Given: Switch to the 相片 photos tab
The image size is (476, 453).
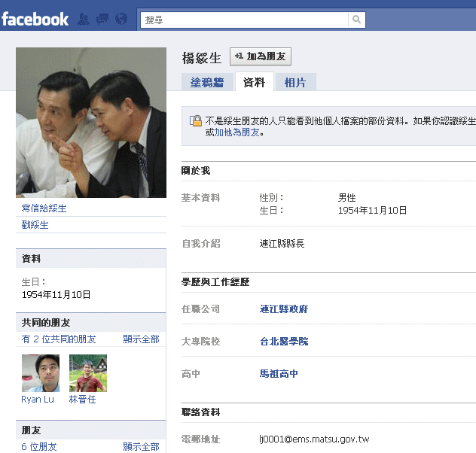Looking at the screenshot, I should tap(295, 82).
